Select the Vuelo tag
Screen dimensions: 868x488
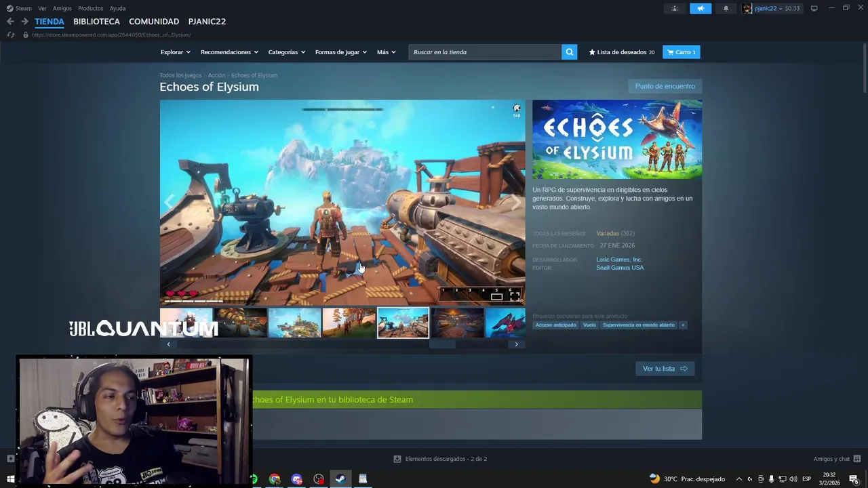click(x=589, y=325)
